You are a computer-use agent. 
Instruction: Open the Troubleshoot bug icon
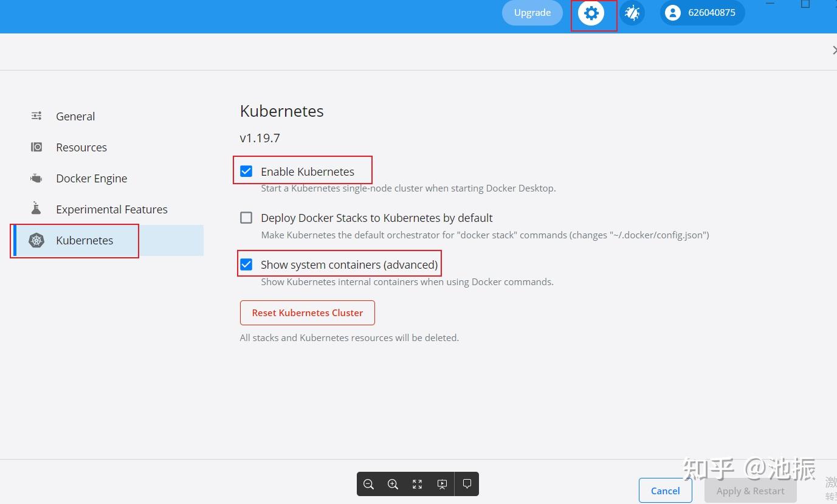tap(632, 12)
